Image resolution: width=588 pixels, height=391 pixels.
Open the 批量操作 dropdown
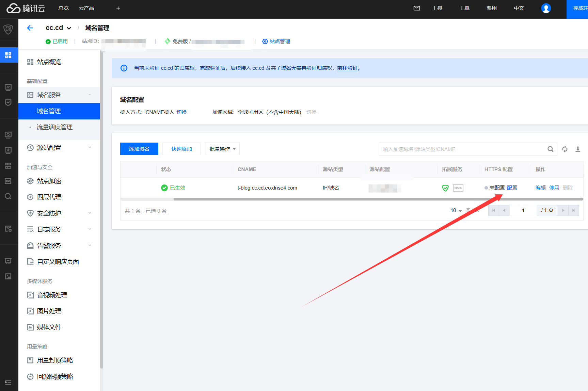coord(222,149)
